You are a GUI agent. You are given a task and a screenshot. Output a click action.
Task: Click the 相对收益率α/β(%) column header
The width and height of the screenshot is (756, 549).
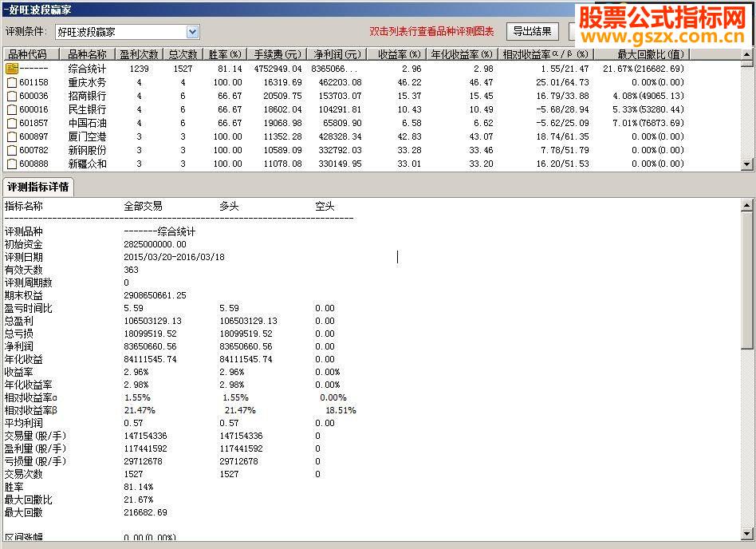(545, 54)
